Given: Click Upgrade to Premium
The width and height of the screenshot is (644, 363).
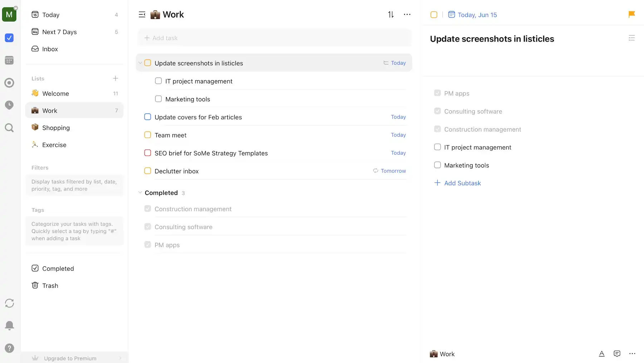Looking at the screenshot, I should 74,358.
